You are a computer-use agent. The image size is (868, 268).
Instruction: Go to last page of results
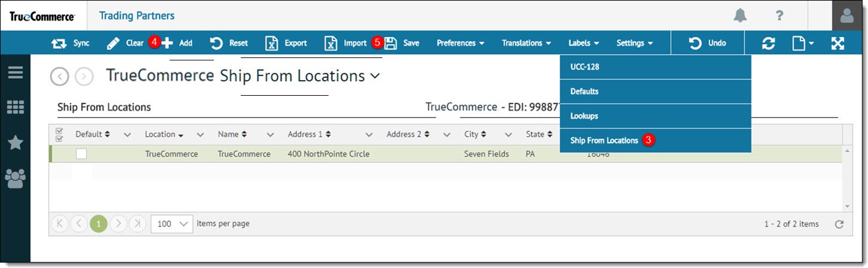point(137,224)
